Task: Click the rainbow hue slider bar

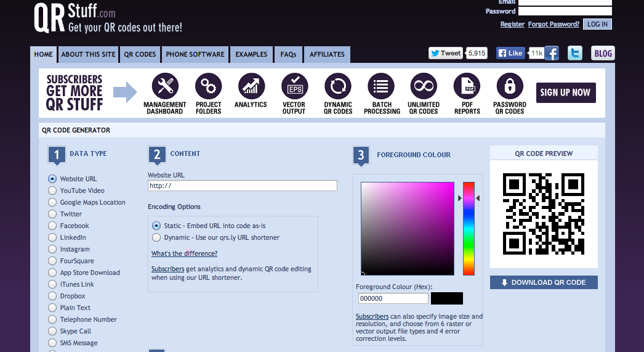Action: [x=469, y=229]
